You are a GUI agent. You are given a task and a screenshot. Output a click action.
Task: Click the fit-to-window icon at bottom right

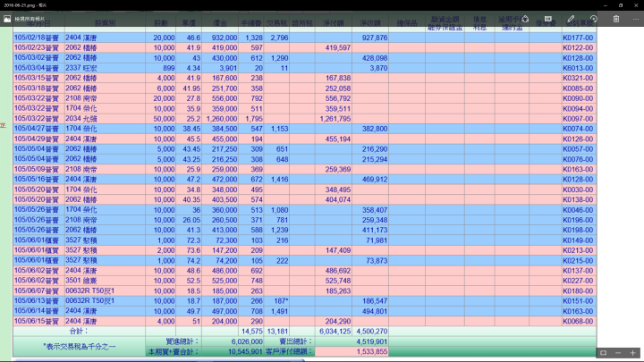click(604, 353)
